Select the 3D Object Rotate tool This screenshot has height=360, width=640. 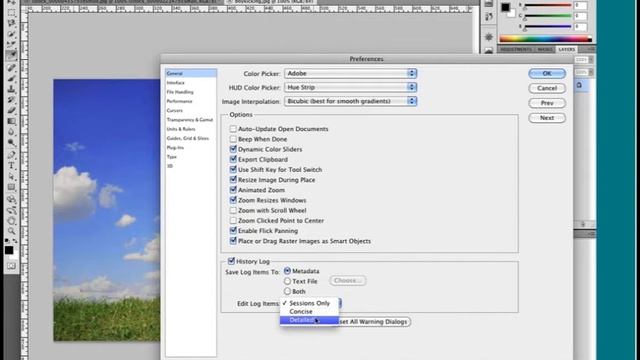coord(11,200)
